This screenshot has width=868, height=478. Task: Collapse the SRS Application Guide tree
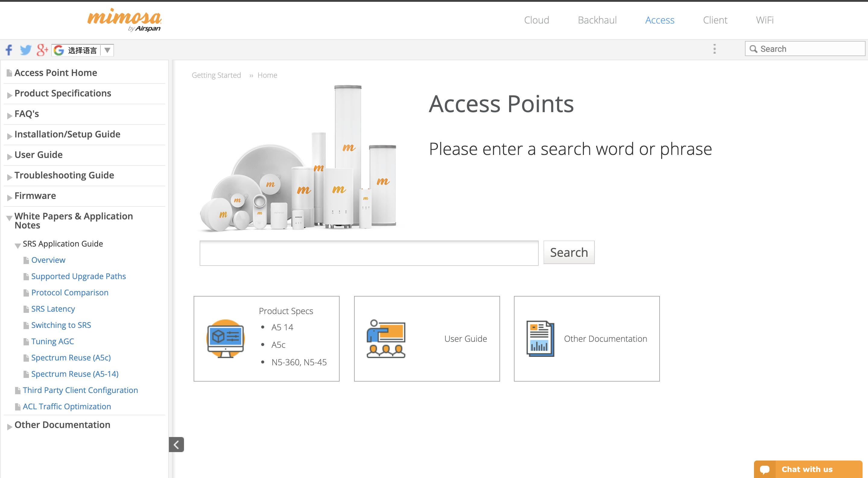[x=18, y=245]
